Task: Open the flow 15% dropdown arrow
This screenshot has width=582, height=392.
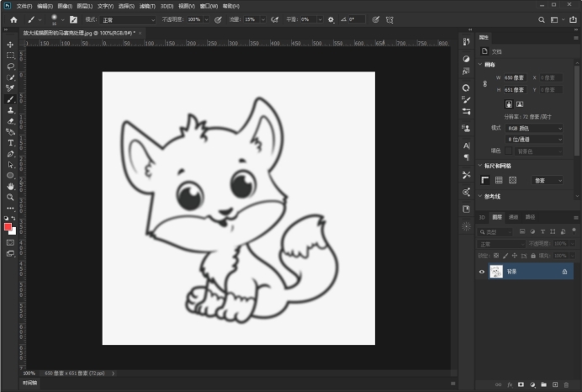Action: pyautogui.click(x=263, y=19)
